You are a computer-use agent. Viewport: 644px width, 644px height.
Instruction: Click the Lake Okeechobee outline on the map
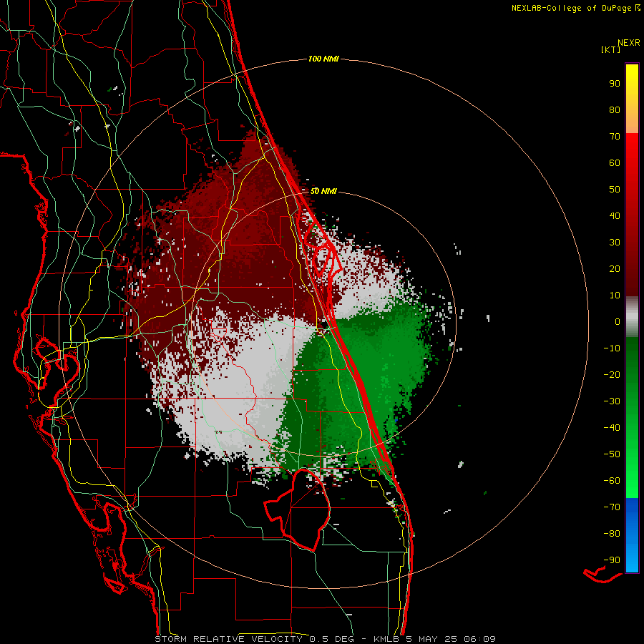(298, 509)
